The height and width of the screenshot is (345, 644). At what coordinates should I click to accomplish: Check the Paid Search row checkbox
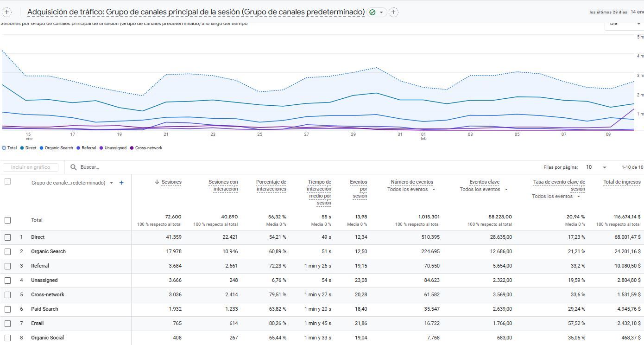tap(7, 309)
